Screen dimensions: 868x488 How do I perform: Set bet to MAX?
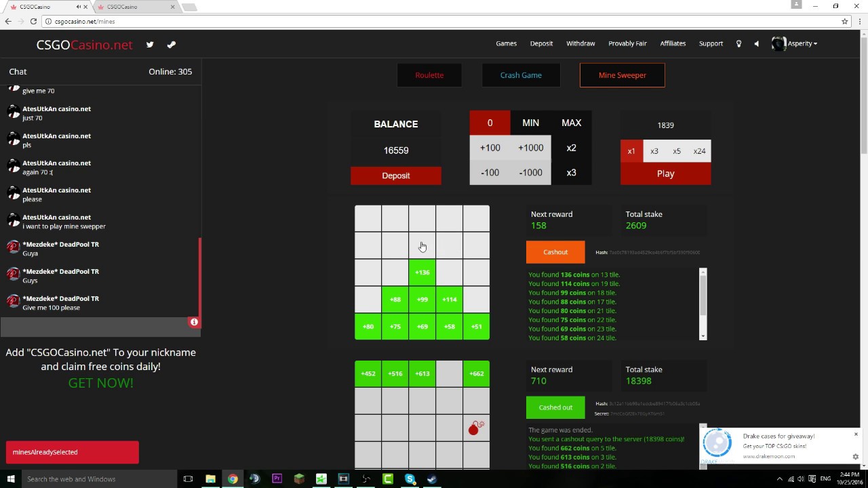[x=571, y=123]
